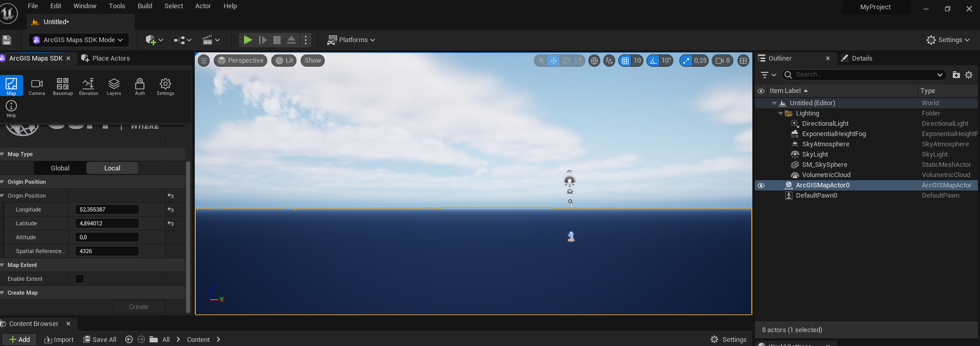980x346 pixels.
Task: Open the Cinematics dropdown
Action: [211, 40]
